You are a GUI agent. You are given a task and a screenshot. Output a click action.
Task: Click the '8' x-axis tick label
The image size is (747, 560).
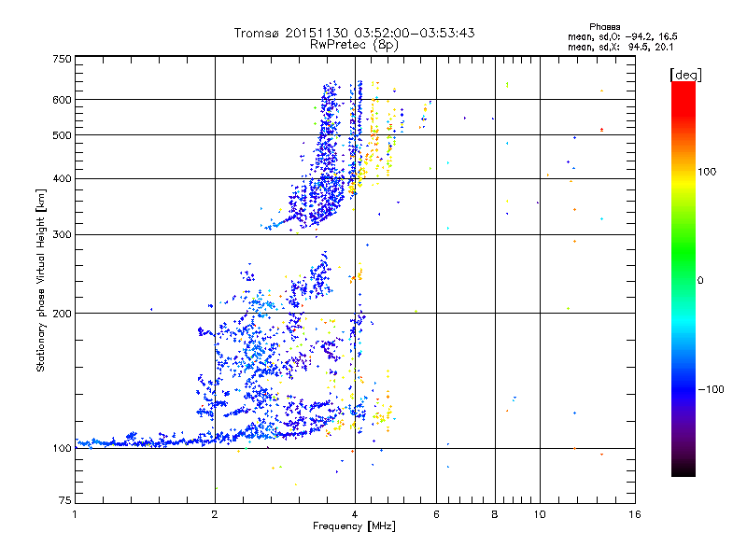(495, 514)
